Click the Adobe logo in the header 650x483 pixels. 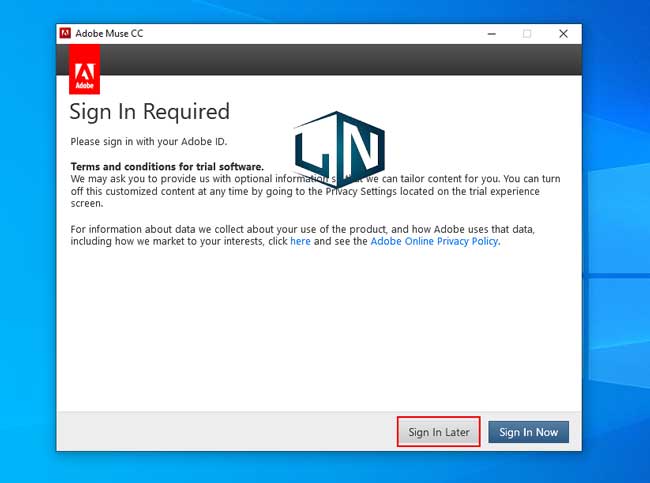pos(85,70)
